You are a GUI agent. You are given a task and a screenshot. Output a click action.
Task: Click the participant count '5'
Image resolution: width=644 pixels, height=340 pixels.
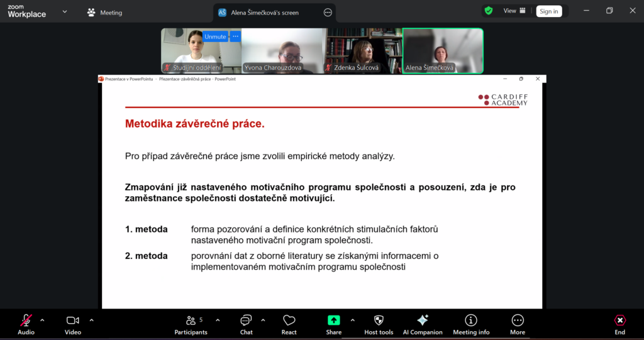pyautogui.click(x=201, y=319)
